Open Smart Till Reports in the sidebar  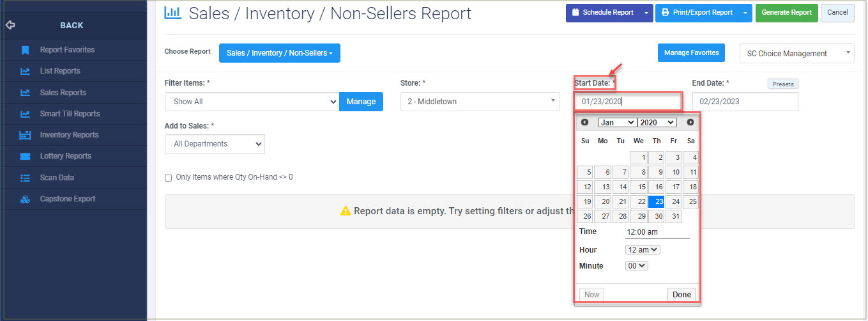click(70, 114)
